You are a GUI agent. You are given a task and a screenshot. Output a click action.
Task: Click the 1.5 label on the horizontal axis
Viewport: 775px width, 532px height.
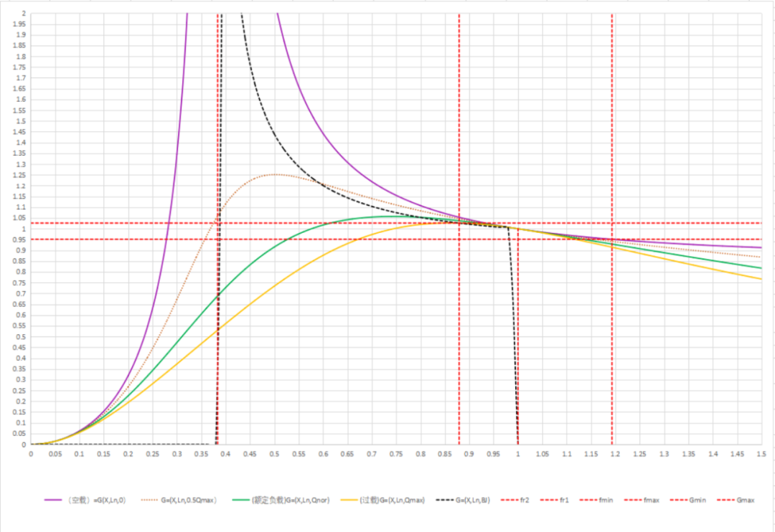pyautogui.click(x=761, y=454)
